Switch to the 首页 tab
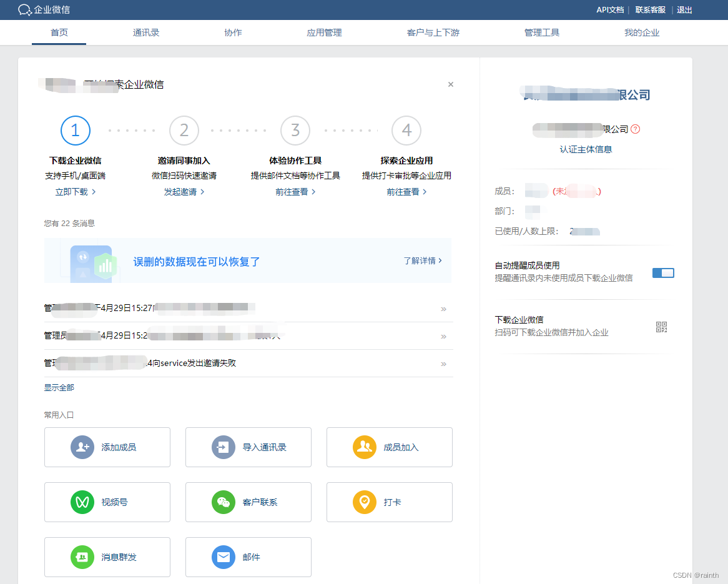The image size is (728, 584). pos(59,32)
